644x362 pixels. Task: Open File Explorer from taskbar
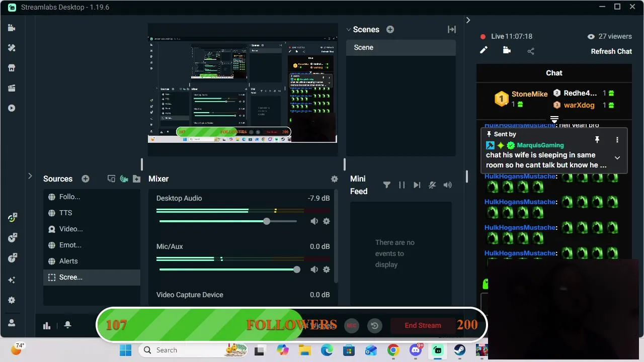[304, 350]
